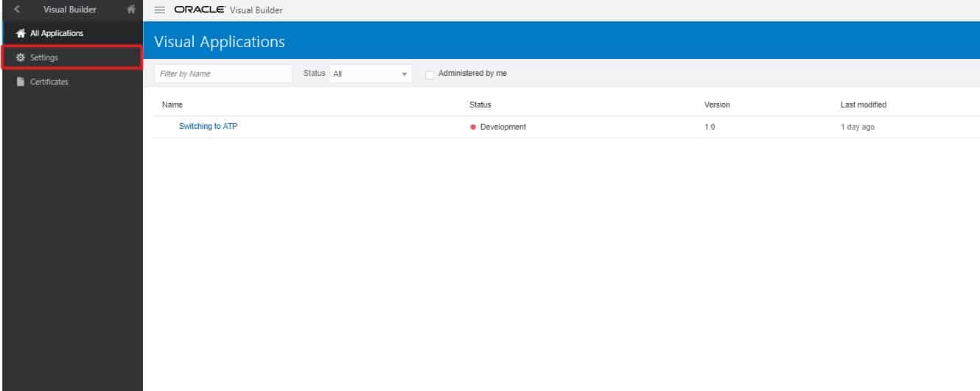Click the home icon beside Visual Builder title
980x391 pixels.
(x=131, y=10)
